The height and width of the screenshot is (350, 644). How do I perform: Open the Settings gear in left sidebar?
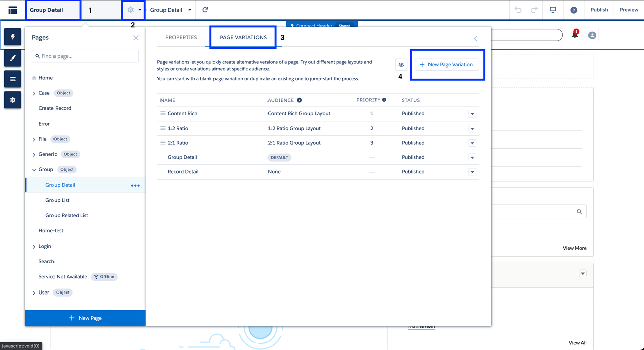[13, 100]
